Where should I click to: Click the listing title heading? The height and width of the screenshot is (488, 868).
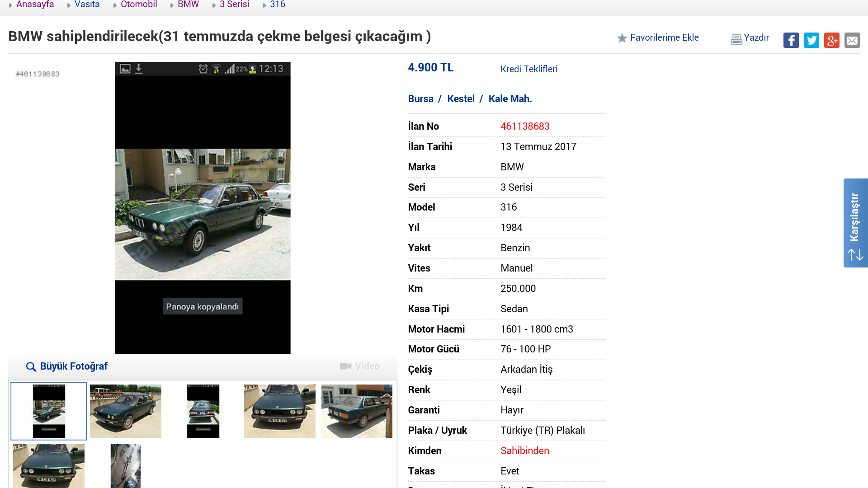pyautogui.click(x=219, y=36)
